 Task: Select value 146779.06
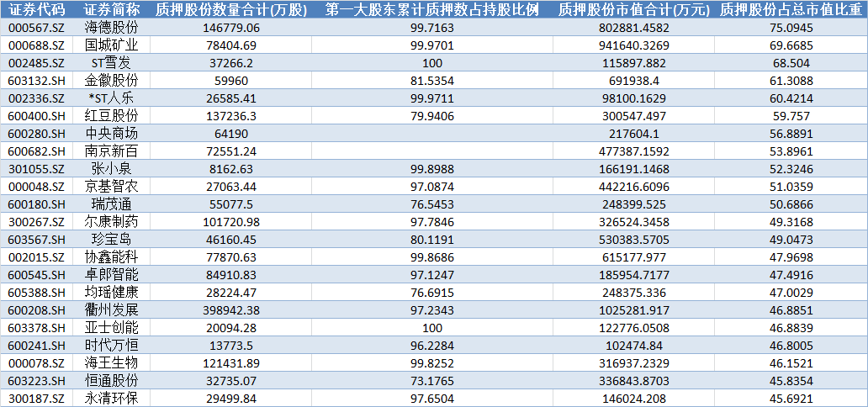point(231,27)
